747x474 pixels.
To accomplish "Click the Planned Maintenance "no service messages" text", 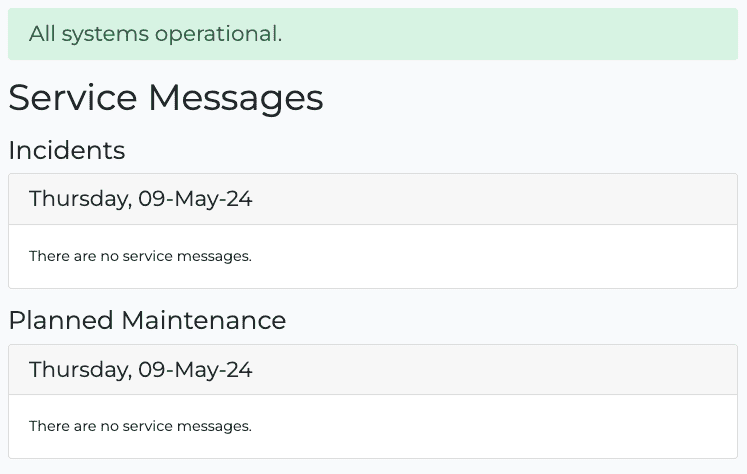I will click(x=140, y=426).
